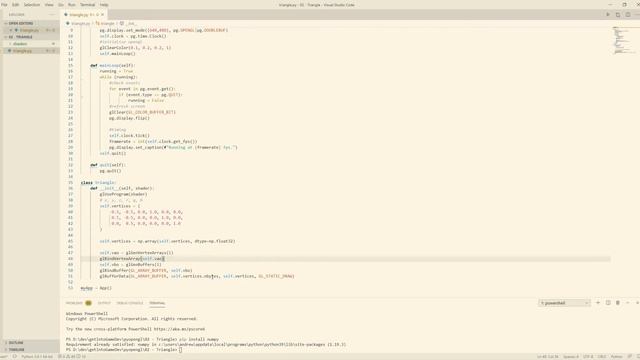Restore down the VS Code window
The height and width of the screenshot is (360, 640).
[x=624, y=4]
